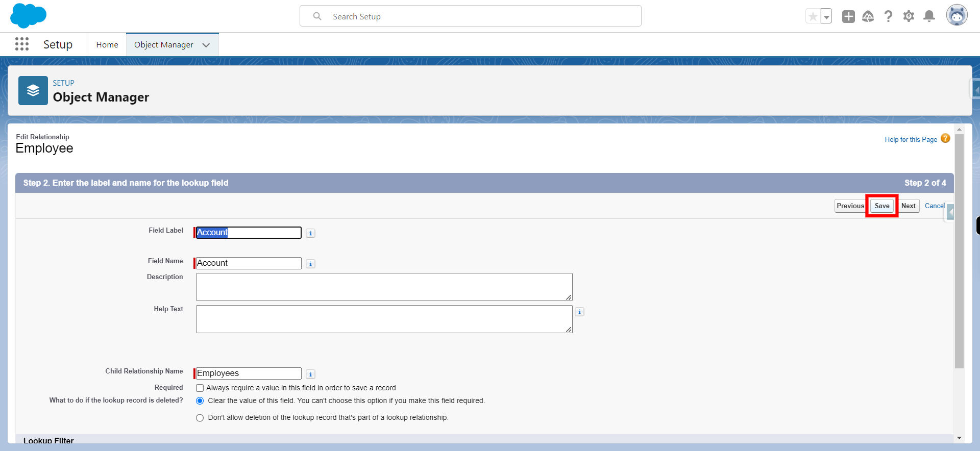The image size is (980, 451).
Task: Click the scrollbar up arrow
Action: pyautogui.click(x=959, y=130)
